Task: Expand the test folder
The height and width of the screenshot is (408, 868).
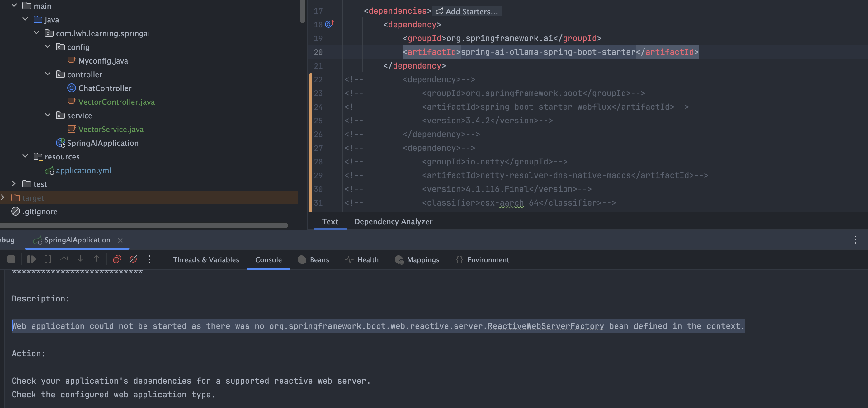Action: 14,184
